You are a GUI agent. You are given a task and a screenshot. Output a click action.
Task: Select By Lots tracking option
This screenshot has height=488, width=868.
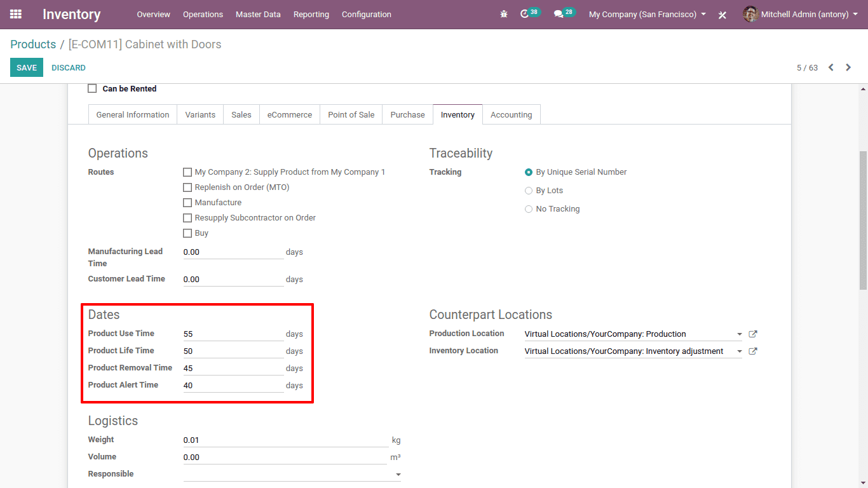click(x=529, y=191)
